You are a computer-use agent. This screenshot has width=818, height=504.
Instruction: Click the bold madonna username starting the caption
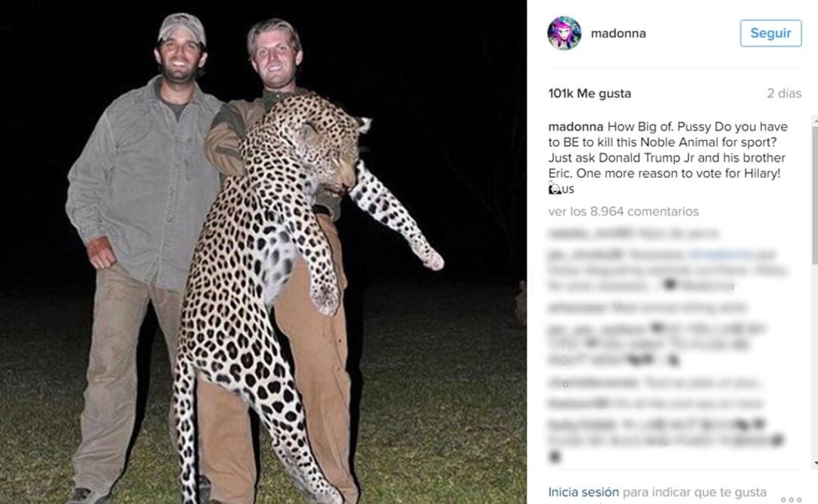[x=576, y=126]
